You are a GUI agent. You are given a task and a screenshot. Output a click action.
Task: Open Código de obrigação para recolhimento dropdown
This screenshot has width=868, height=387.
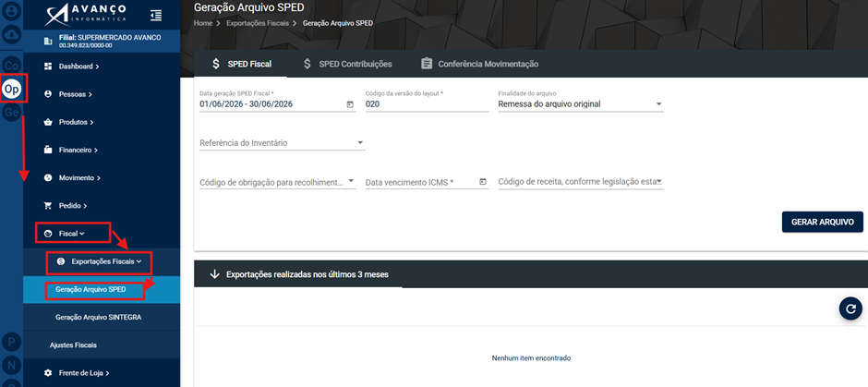tap(277, 182)
